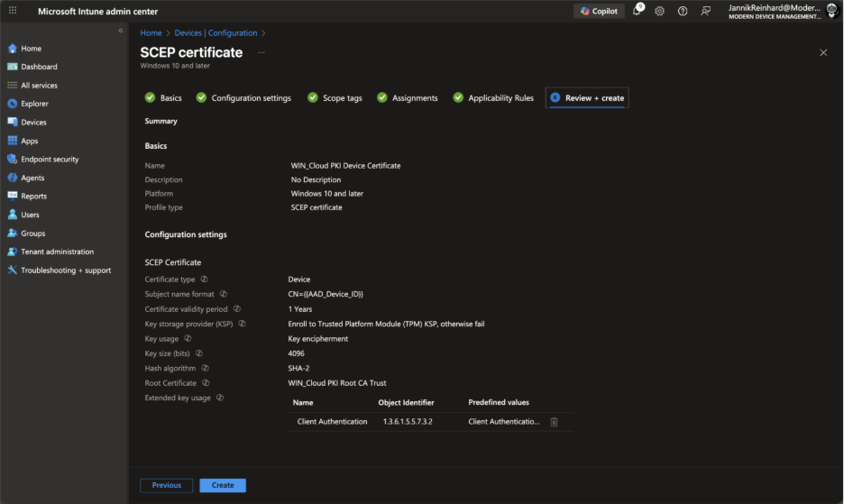This screenshot has width=844, height=504.
Task: Select the Applicability Rules step
Action: click(493, 98)
